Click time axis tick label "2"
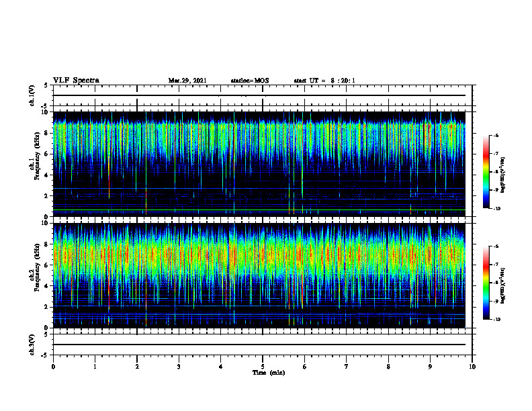Image resolution: width=532 pixels, height=411 pixels. click(137, 367)
